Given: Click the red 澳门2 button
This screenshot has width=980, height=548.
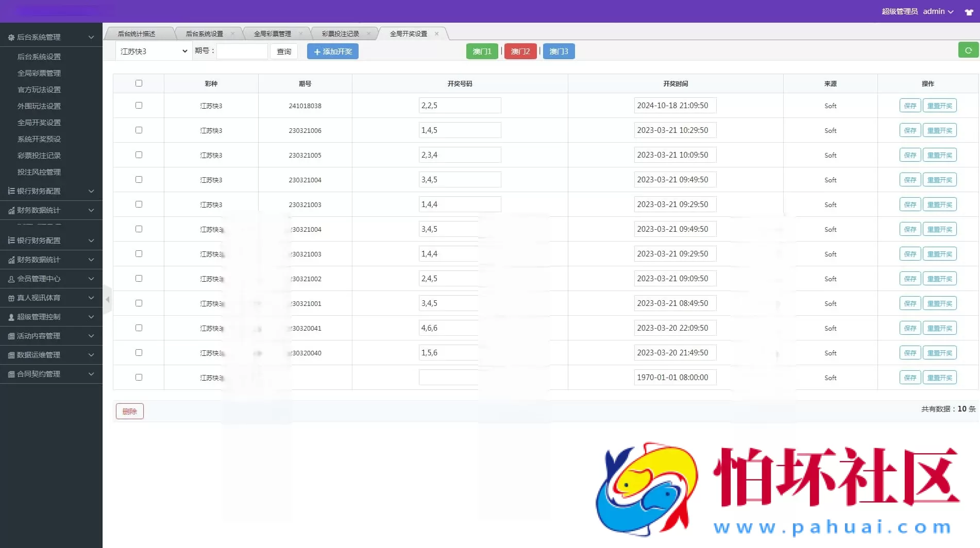Looking at the screenshot, I should [520, 52].
